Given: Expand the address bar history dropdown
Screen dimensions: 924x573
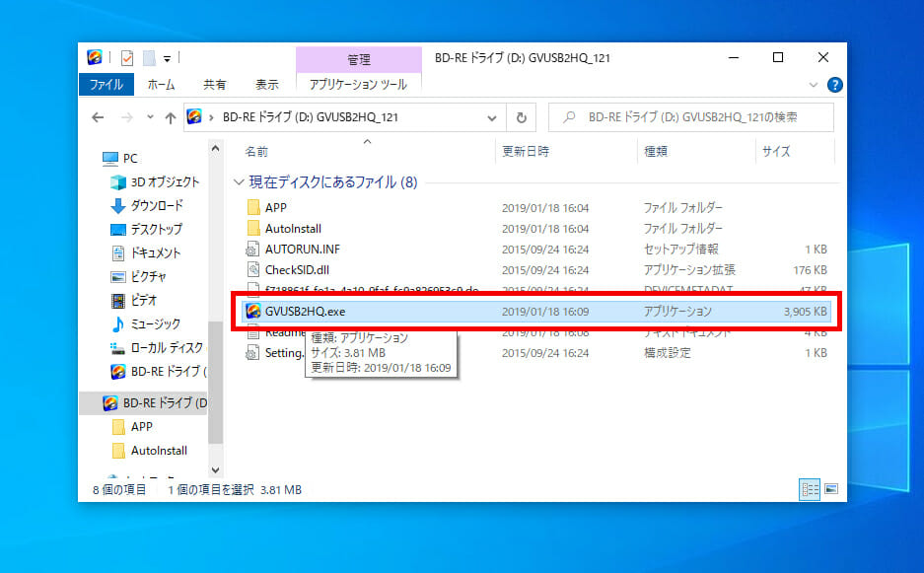Looking at the screenshot, I should (493, 117).
